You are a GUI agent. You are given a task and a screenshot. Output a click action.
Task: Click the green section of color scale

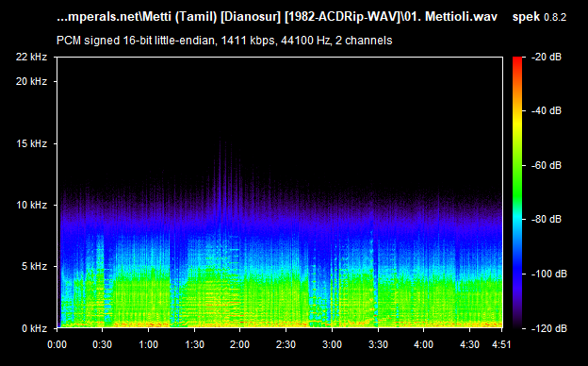(x=517, y=180)
